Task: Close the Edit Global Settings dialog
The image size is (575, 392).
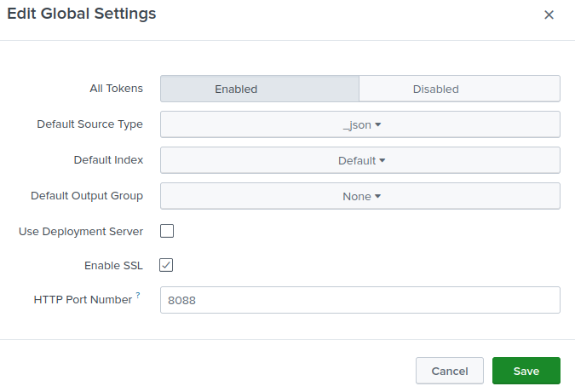Action: pos(549,15)
